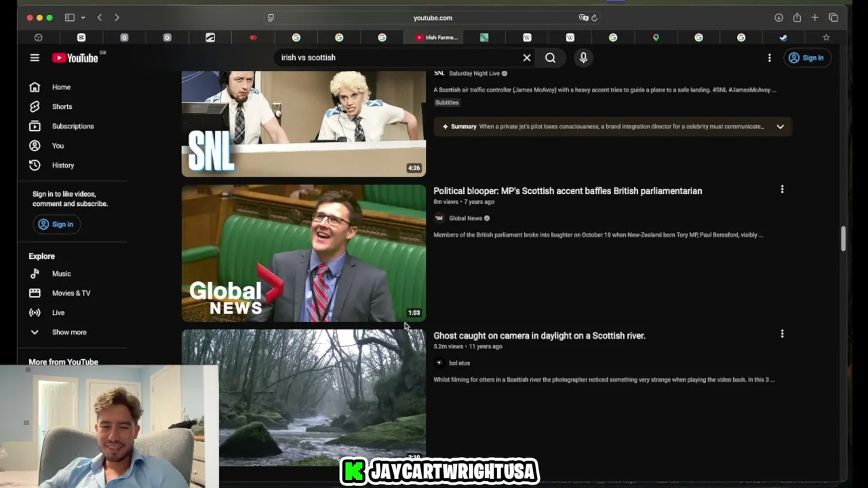
Task: Open more options for Political blooper video
Action: pos(782,190)
